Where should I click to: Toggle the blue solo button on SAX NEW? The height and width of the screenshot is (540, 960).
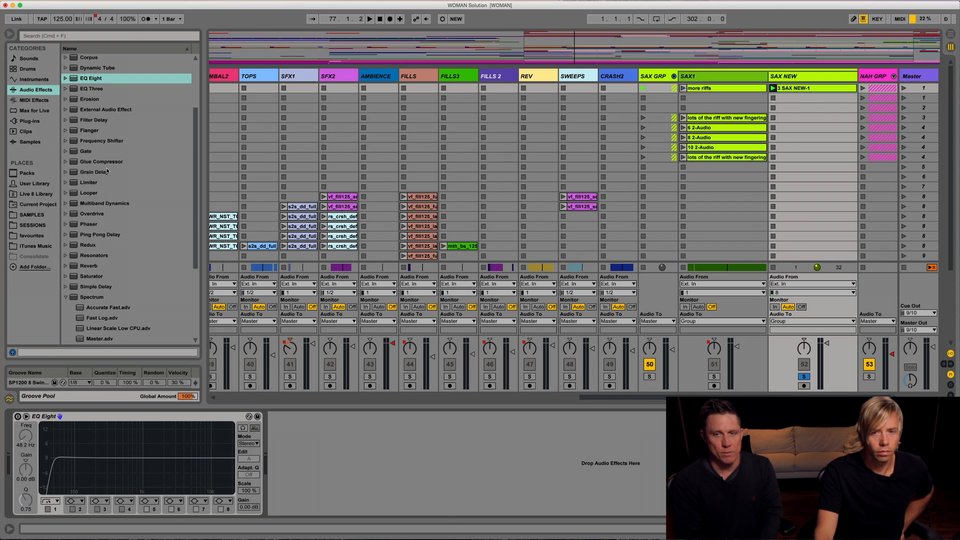coord(803,376)
